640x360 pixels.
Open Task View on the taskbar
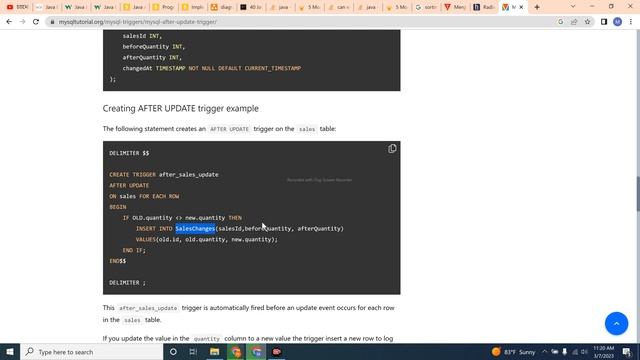click(x=193, y=351)
